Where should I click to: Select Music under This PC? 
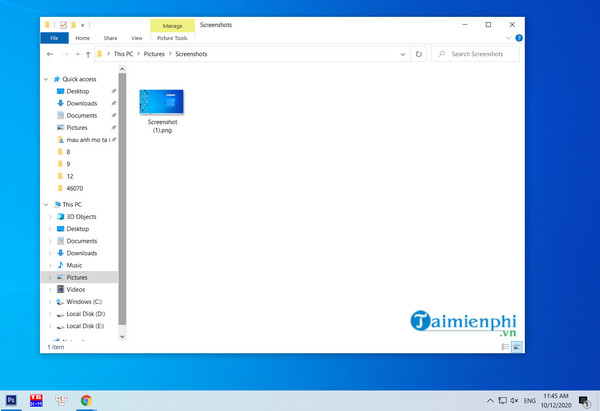pyautogui.click(x=74, y=265)
